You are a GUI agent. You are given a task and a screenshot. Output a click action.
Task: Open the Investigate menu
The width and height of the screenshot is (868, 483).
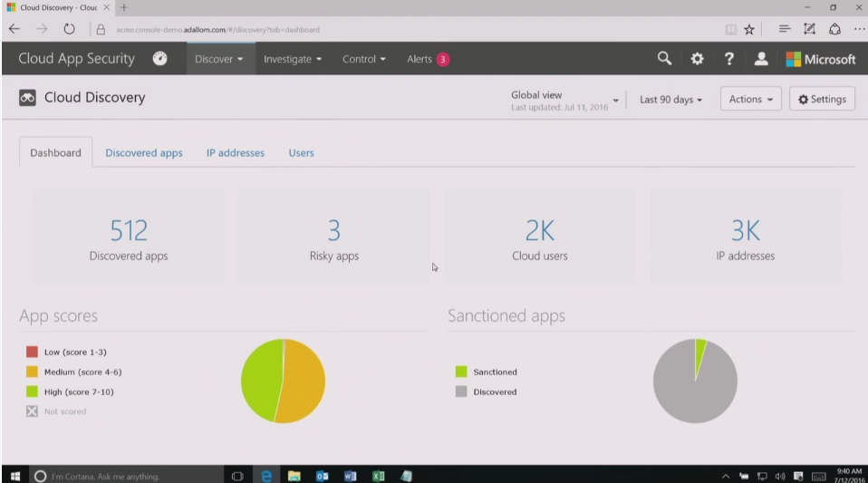pyautogui.click(x=293, y=60)
